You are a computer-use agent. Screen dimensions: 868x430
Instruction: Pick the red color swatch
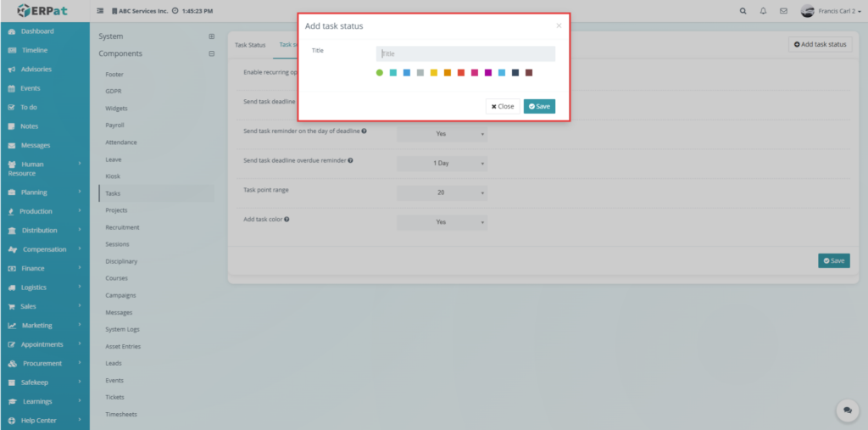tap(461, 73)
